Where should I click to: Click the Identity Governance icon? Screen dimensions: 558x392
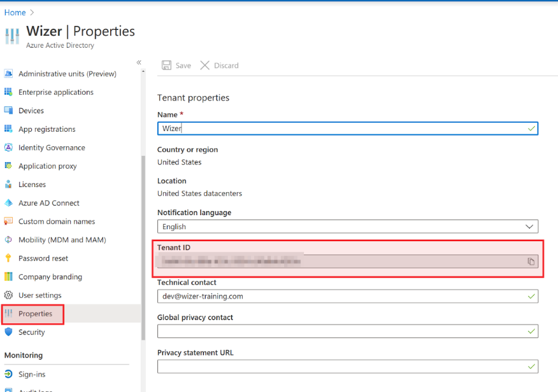tap(8, 148)
